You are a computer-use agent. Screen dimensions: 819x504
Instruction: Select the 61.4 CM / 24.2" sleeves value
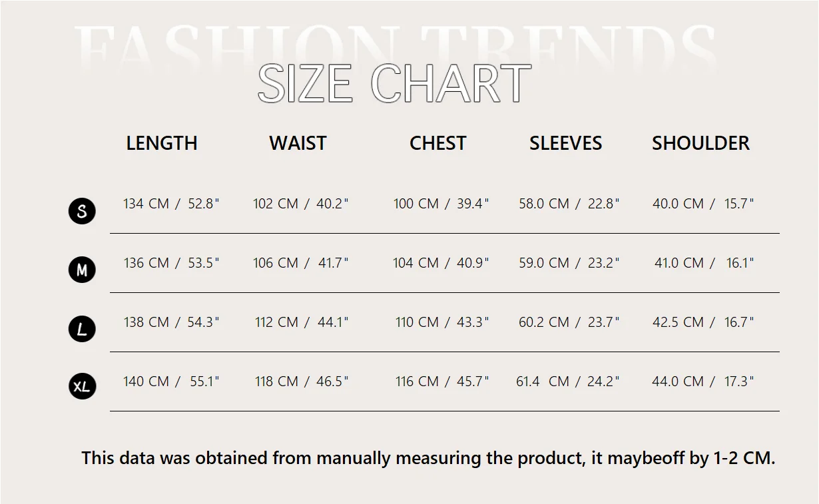click(x=568, y=381)
